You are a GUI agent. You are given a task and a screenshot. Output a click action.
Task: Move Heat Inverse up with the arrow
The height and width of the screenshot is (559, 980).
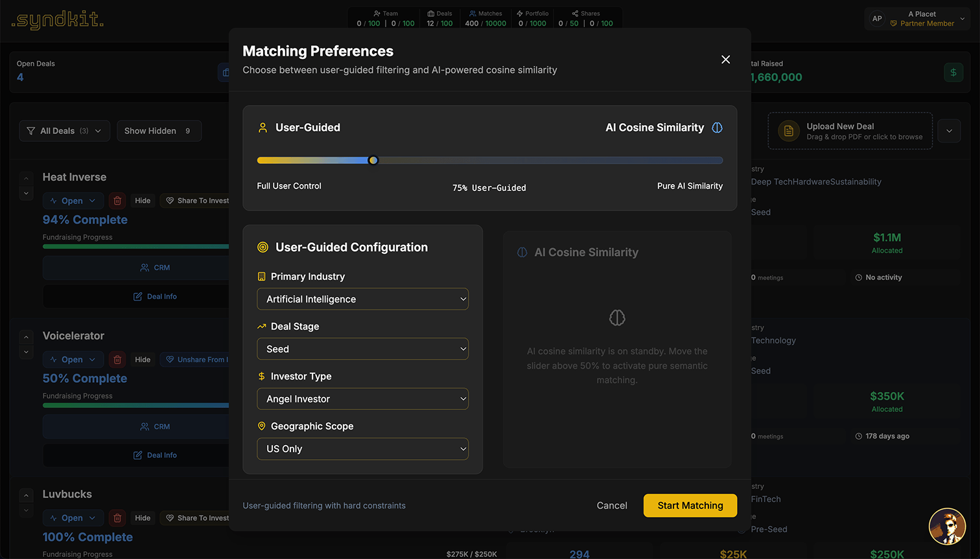[x=26, y=178]
